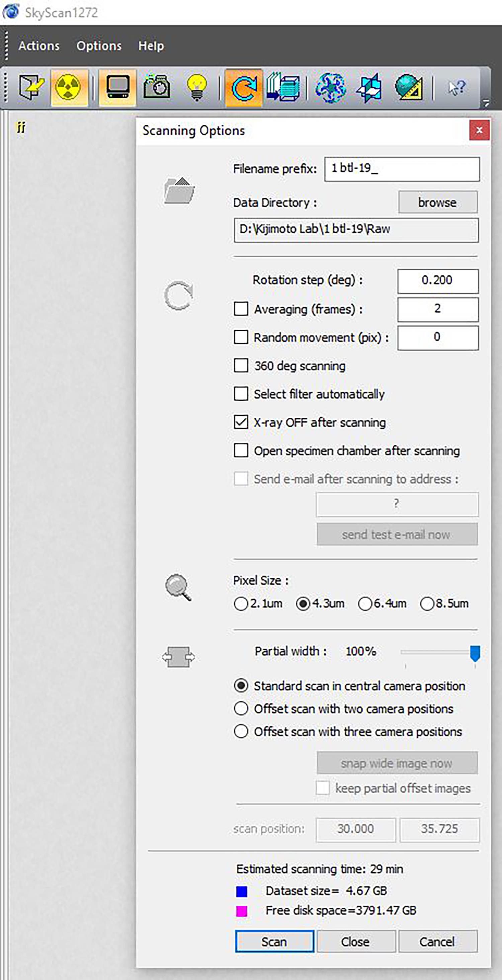
Task: Enable Open specimen chamber after scanning
Action: pyautogui.click(x=241, y=451)
